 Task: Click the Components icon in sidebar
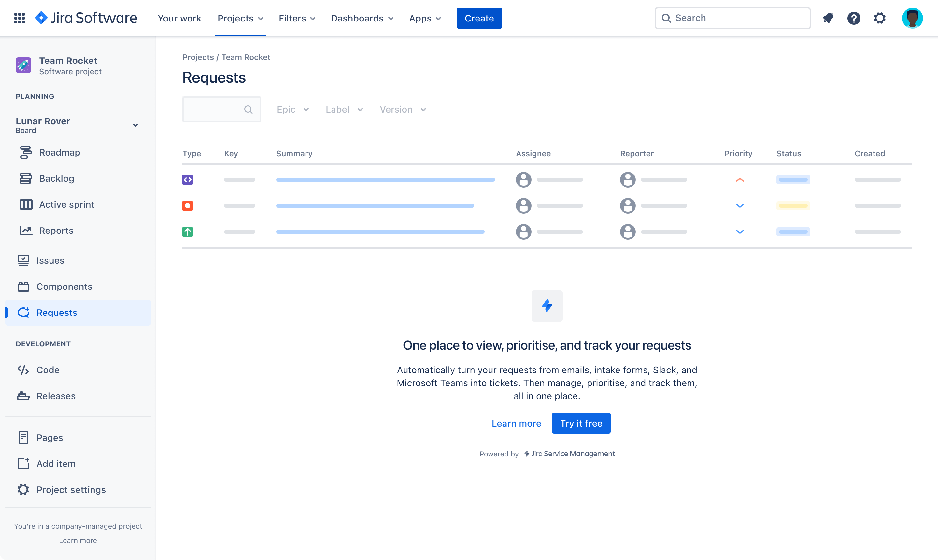24,287
